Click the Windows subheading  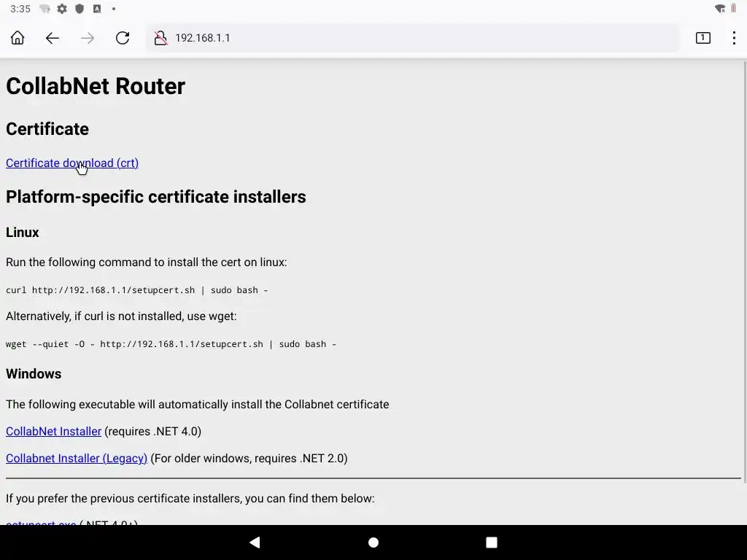[x=34, y=374]
